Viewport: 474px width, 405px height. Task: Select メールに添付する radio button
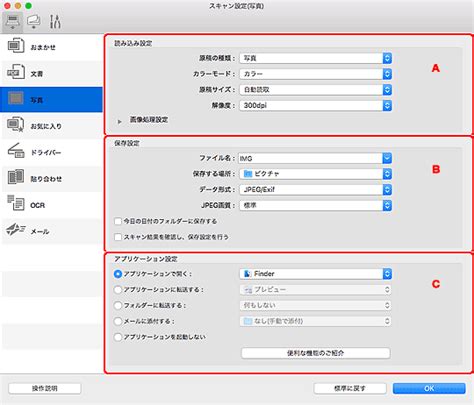118,321
